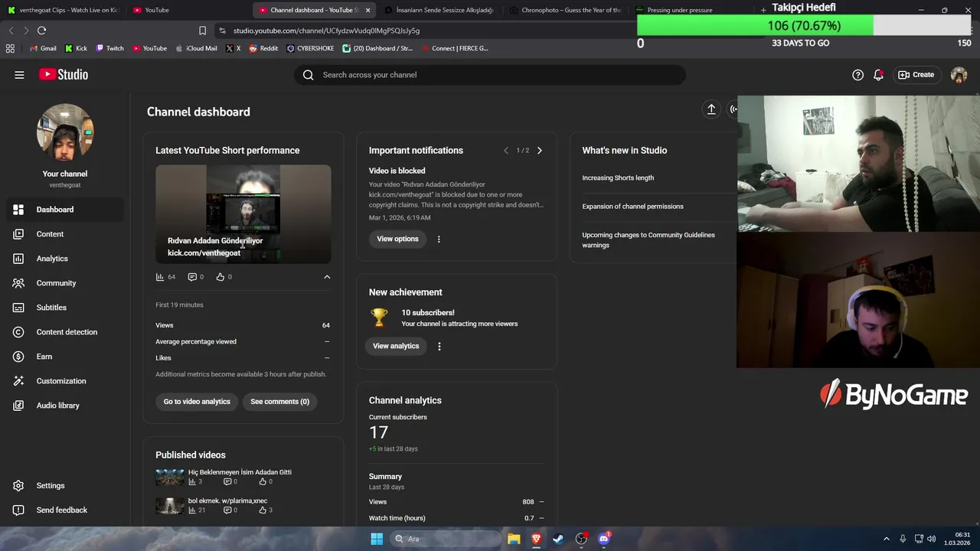Viewport: 980px width, 551px height.
Task: Open Expansion of channel permissions news item
Action: [632, 207]
